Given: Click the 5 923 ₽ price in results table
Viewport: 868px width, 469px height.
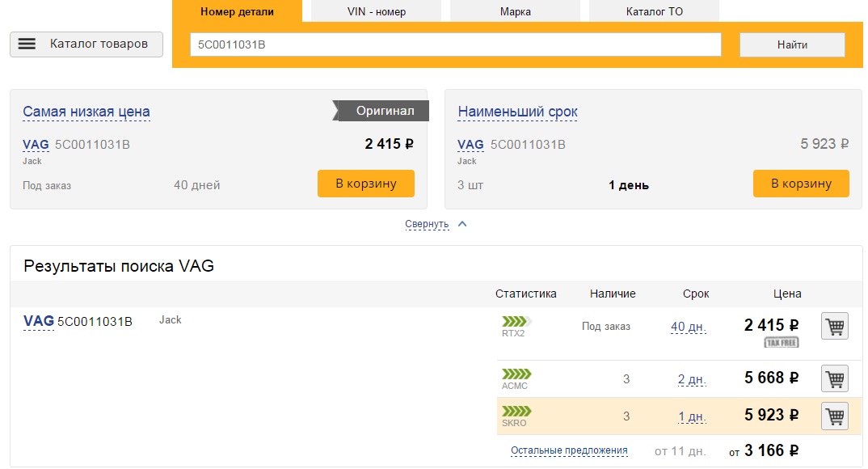Looking at the screenshot, I should [x=771, y=415].
